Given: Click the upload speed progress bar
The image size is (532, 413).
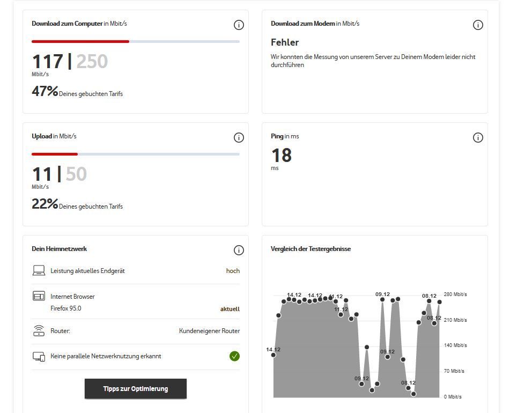Looking at the screenshot, I should 135,154.
